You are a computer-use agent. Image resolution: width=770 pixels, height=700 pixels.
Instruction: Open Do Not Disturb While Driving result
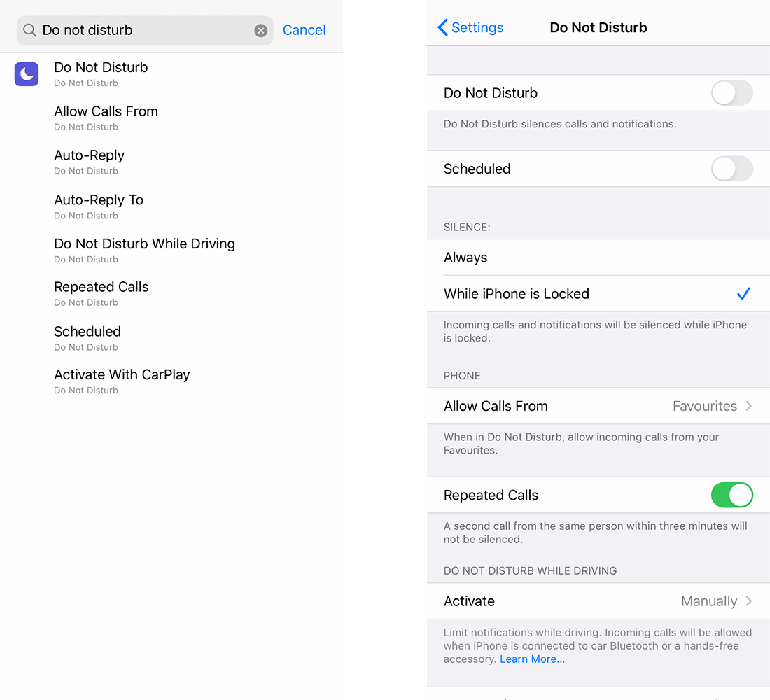click(171, 251)
